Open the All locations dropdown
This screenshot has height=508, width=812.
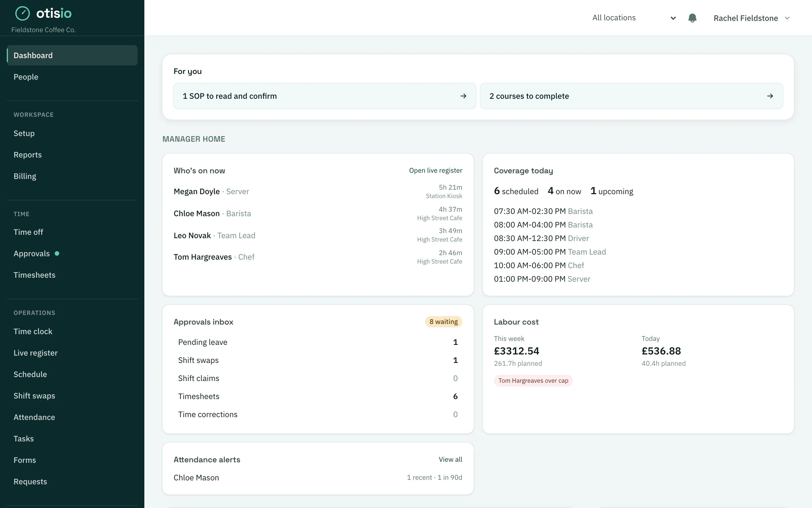pyautogui.click(x=634, y=18)
